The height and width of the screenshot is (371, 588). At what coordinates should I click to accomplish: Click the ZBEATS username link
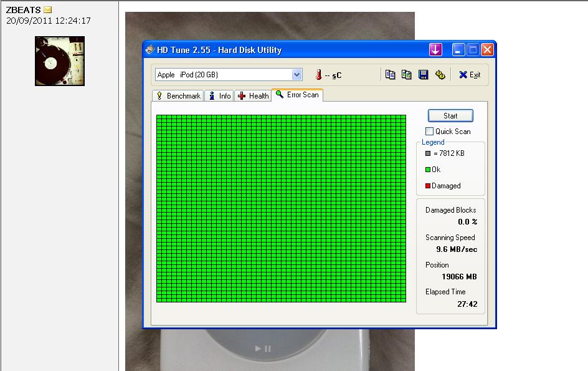pos(23,10)
